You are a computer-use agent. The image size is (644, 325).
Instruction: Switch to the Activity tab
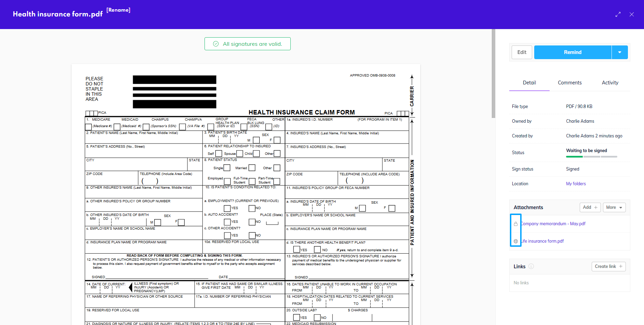click(610, 83)
